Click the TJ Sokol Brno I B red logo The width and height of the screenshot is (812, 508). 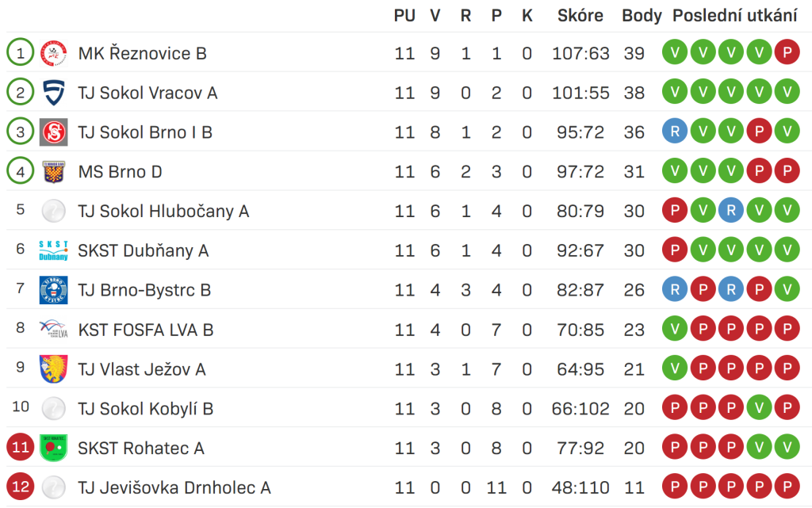[53, 132]
